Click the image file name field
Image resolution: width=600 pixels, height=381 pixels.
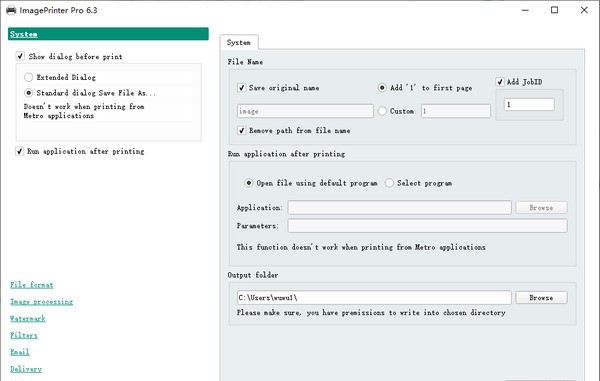click(x=305, y=111)
